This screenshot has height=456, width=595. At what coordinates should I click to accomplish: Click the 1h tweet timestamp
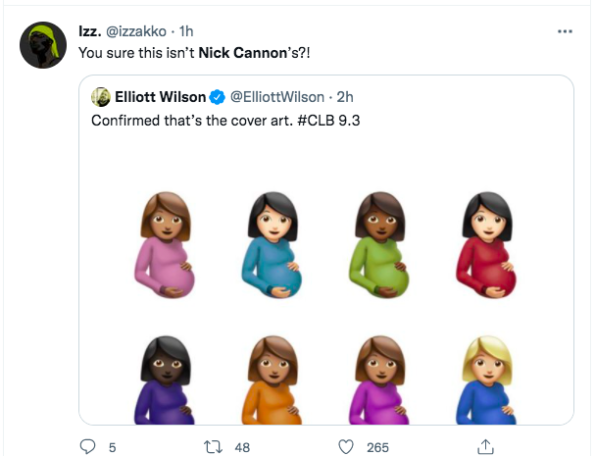186,31
